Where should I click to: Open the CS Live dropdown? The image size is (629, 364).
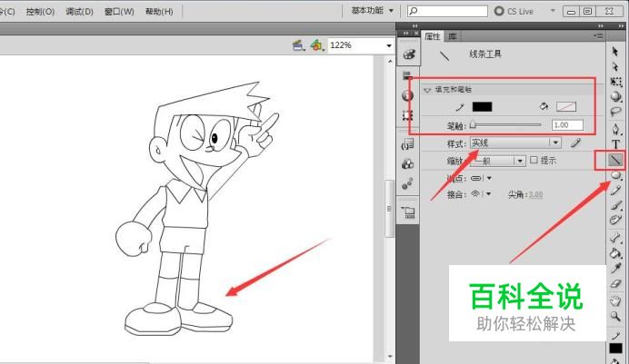tap(553, 11)
